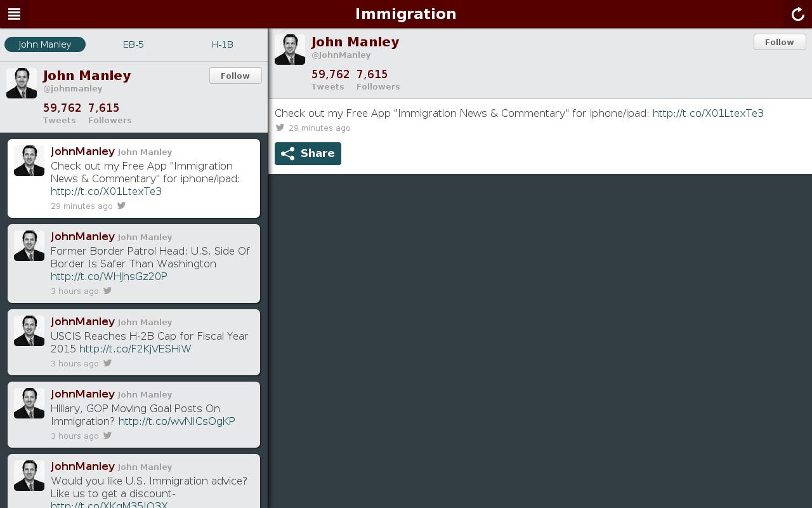The image size is (812, 508).
Task: Click the share network icon on the Share button
Action: 288,153
